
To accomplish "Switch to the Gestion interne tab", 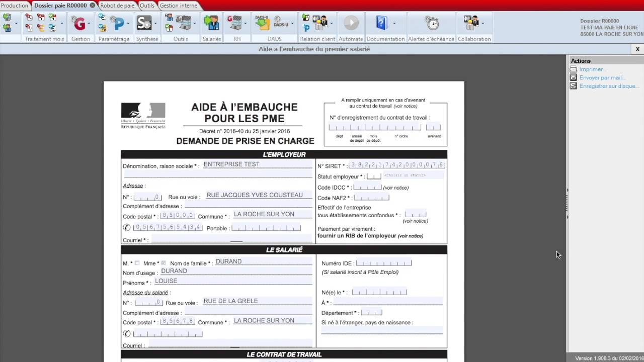I will click(x=178, y=6).
